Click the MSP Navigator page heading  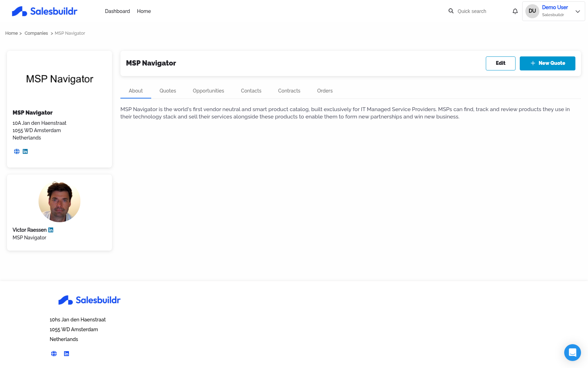pyautogui.click(x=151, y=63)
